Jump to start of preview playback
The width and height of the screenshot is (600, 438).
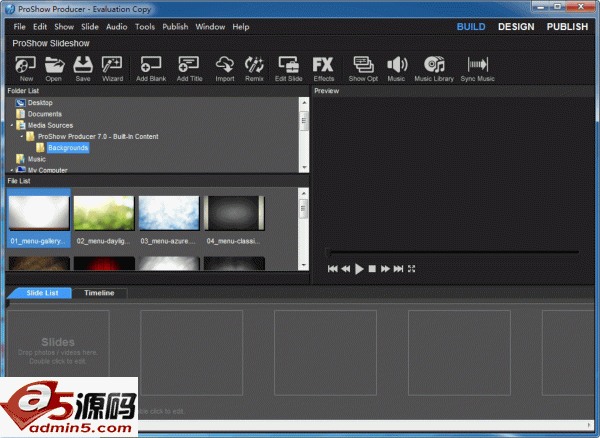[333, 269]
